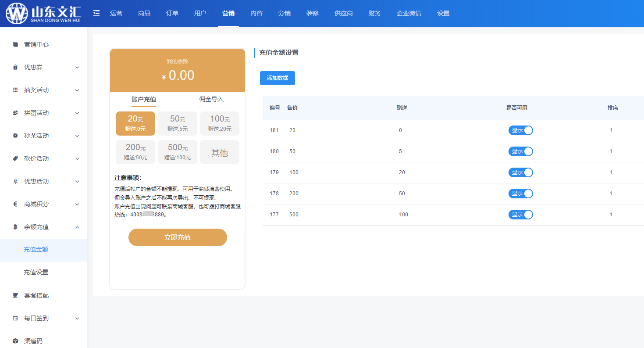644x348 pixels.
Task: Click the 营销中心 sidebar icon
Action: point(15,44)
